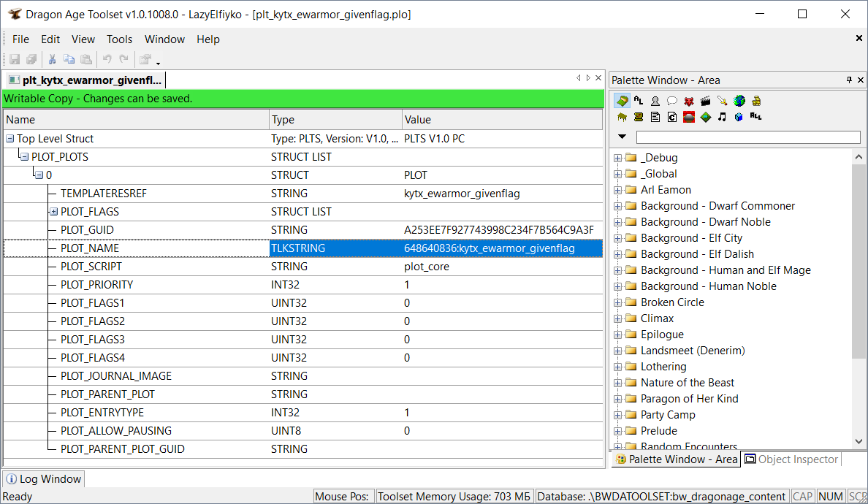Screen dimensions: 868x504
Task: Click the scissors cut icon in toolbar
Action: click(53, 60)
